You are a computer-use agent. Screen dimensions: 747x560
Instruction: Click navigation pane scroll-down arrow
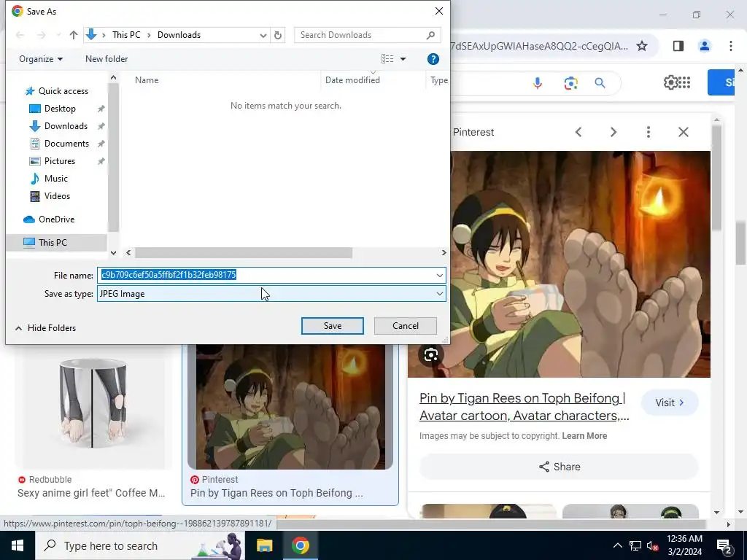tap(113, 253)
